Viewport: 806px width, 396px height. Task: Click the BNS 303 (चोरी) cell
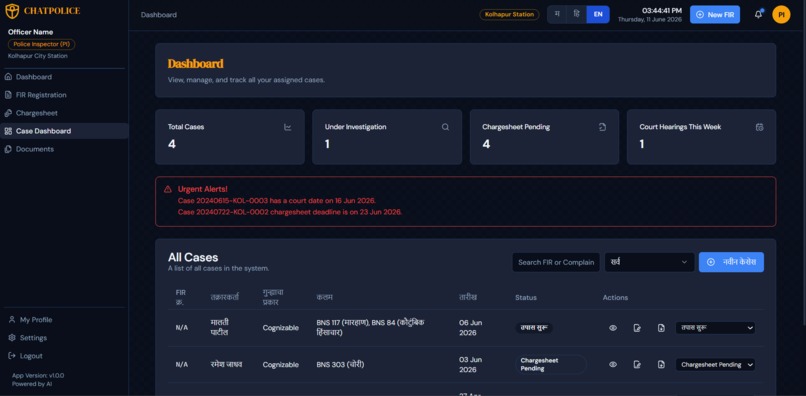pos(340,365)
